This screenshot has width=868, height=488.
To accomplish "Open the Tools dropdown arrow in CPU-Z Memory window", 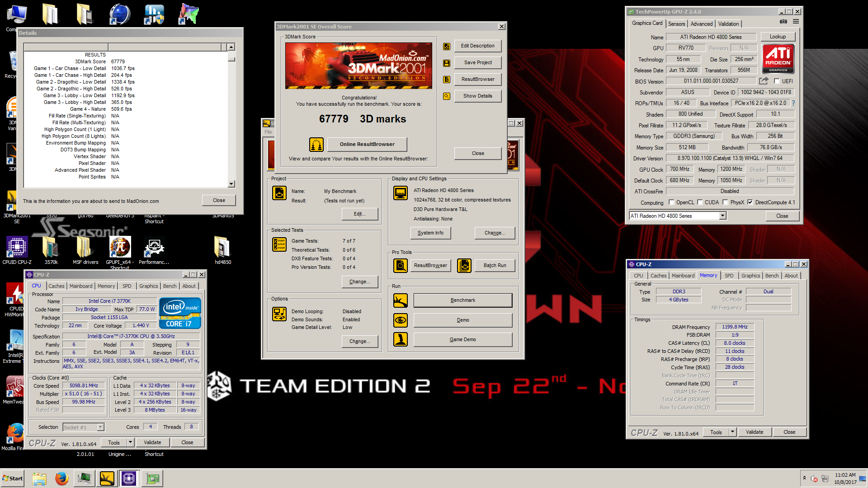I will 732,432.
